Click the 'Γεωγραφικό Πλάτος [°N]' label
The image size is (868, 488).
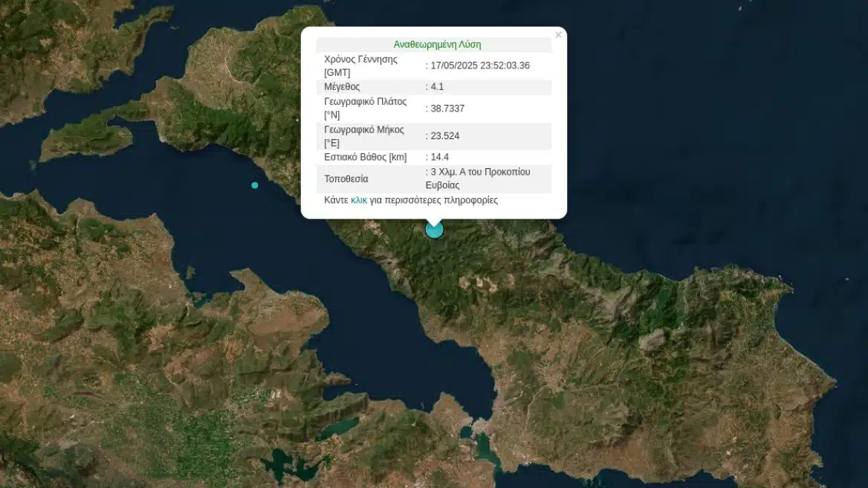pos(365,109)
